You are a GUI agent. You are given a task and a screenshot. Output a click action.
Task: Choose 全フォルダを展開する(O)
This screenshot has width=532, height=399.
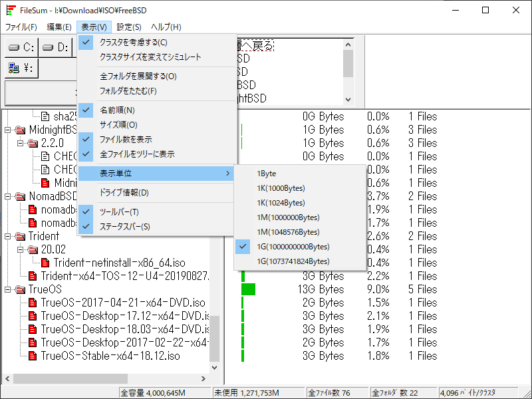pyautogui.click(x=157, y=76)
